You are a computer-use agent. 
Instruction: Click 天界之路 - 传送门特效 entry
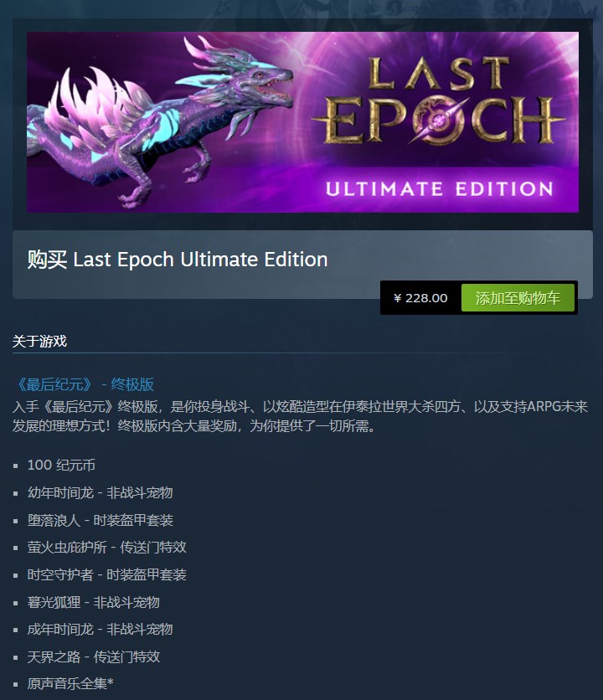93,656
